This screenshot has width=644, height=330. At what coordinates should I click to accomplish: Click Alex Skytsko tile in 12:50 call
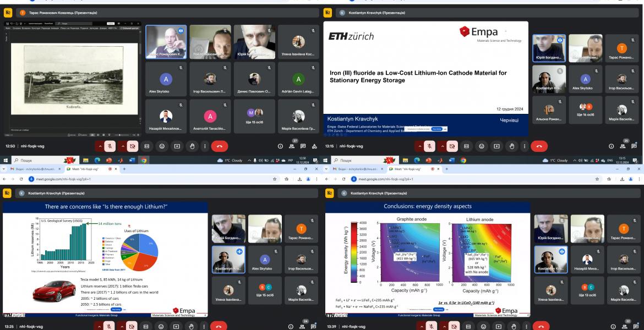point(166,79)
